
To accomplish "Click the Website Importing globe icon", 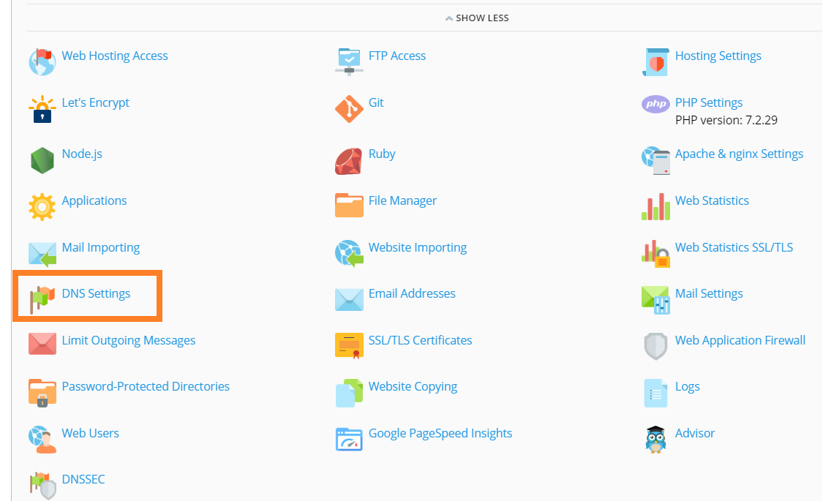I will [349, 254].
